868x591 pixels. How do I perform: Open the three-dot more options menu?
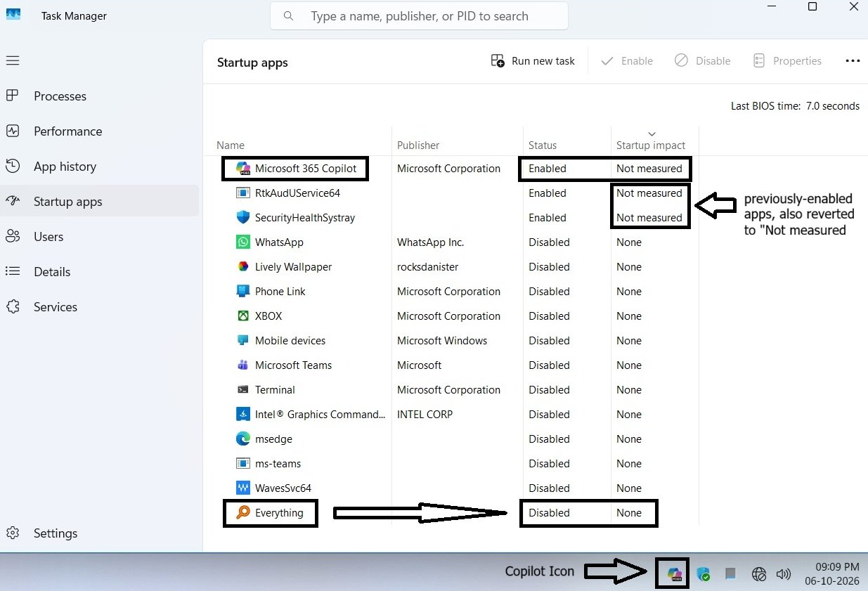tap(853, 61)
